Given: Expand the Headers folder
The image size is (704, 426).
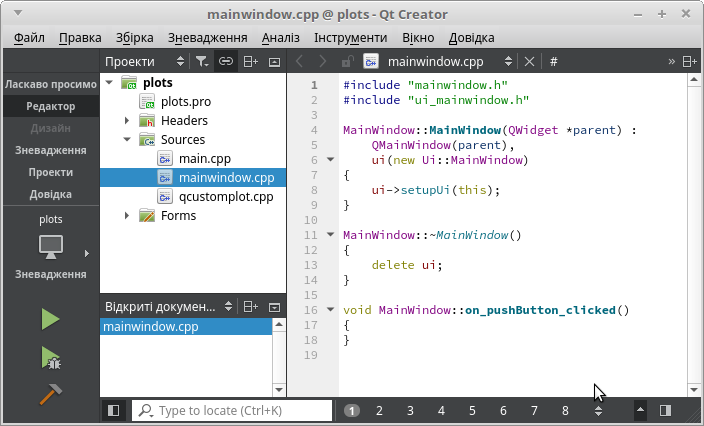Looking at the screenshot, I should [127, 121].
